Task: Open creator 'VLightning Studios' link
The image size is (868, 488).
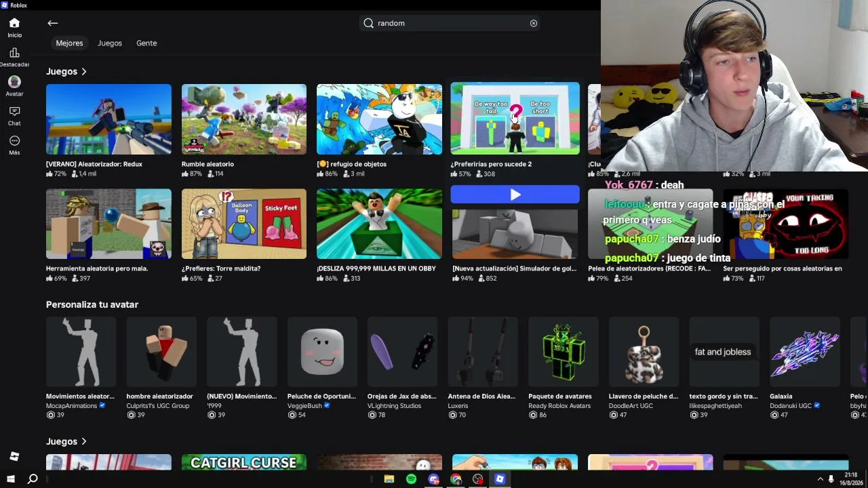Action: [x=395, y=406]
